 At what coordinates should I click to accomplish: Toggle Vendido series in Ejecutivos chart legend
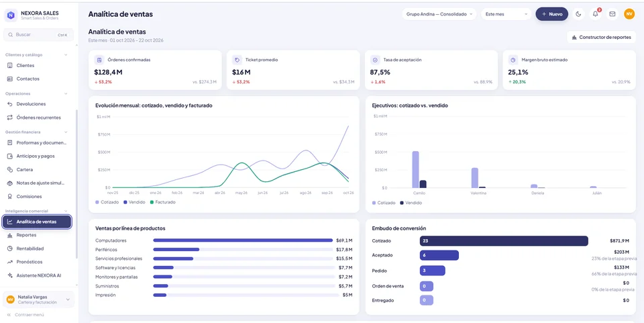[x=411, y=203]
